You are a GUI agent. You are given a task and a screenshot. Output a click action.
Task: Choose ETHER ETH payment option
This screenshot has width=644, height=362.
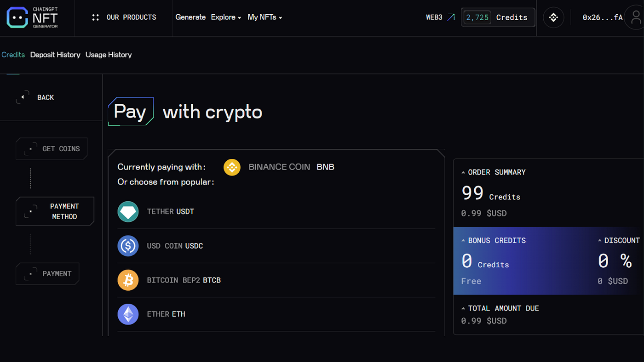[276, 314]
